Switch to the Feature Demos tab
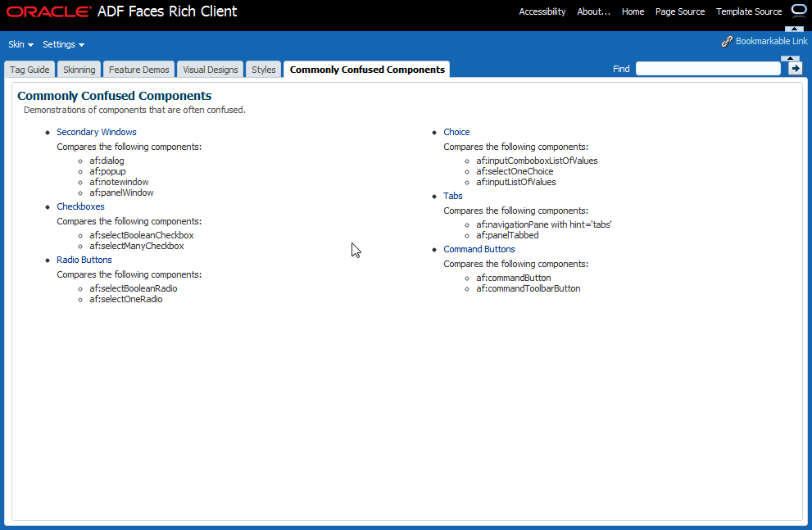Image resolution: width=812 pixels, height=530 pixels. pyautogui.click(x=138, y=70)
